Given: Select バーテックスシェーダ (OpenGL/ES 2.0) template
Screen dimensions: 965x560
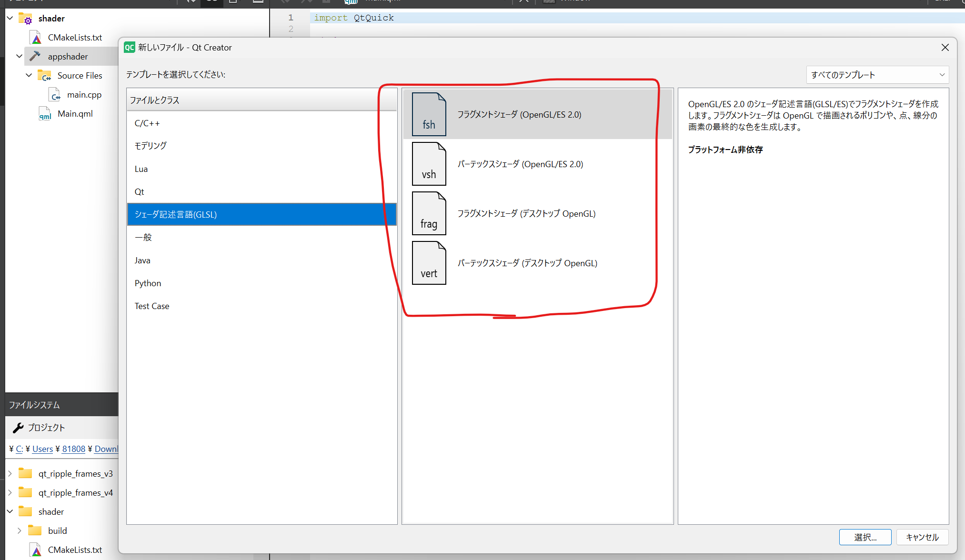Looking at the screenshot, I should (538, 164).
